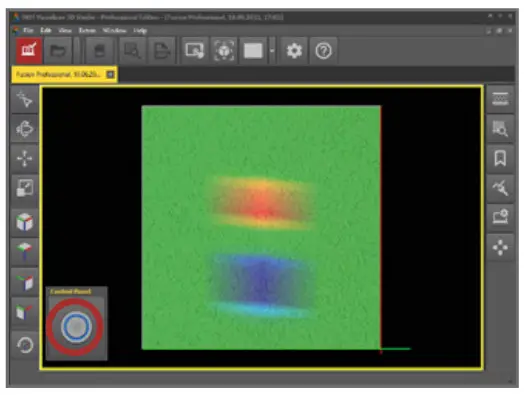The height and width of the screenshot is (395, 528).
Task: Click the satellite icon on right sidebar
Action: [500, 188]
